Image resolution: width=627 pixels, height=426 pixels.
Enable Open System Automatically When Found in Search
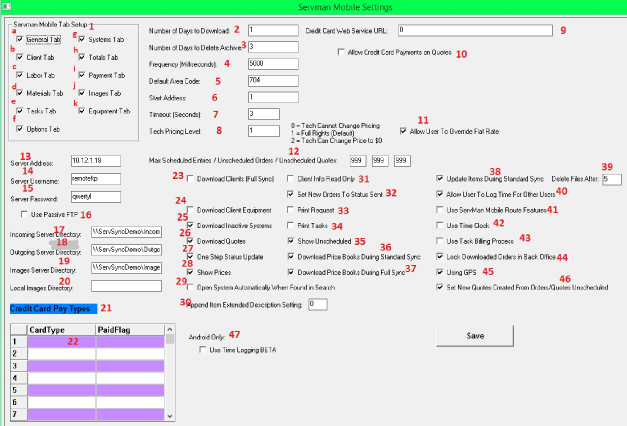190,287
